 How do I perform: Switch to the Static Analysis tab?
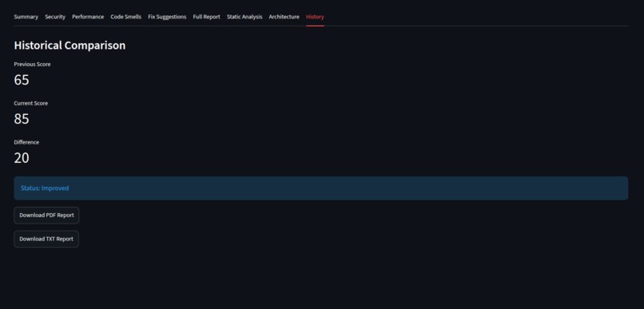[x=244, y=17]
